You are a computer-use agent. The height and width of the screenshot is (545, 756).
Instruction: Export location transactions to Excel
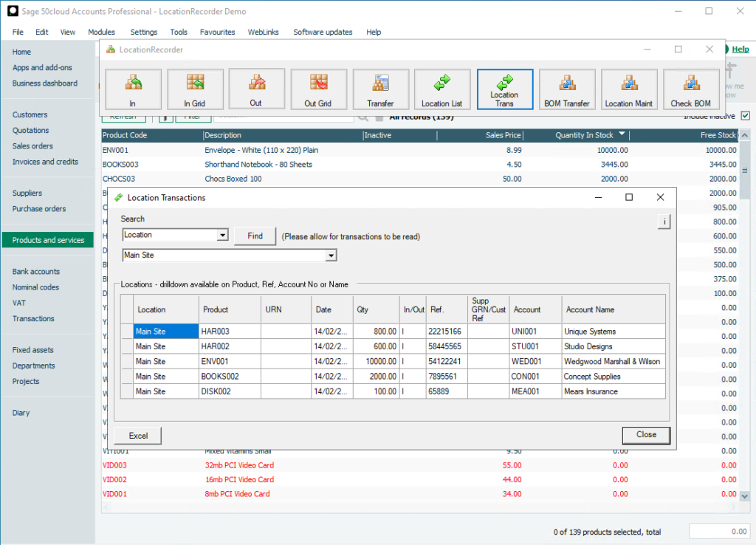137,436
